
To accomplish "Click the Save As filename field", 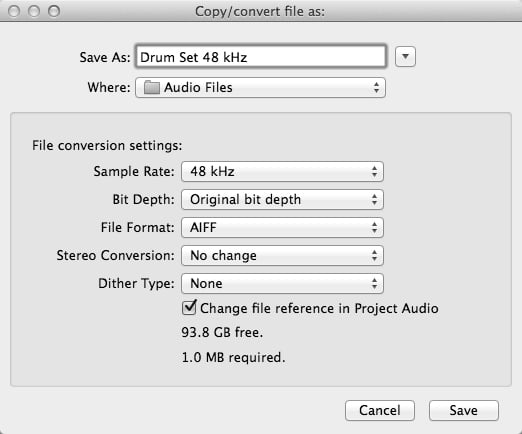I will [x=261, y=57].
